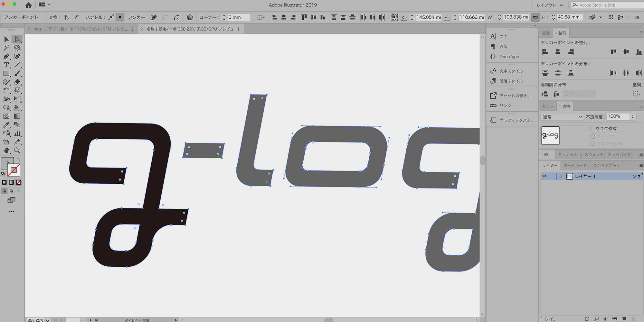Screen dimensions: 644x322
Task: Select the Mesh tool
Action: (x=6, y=116)
